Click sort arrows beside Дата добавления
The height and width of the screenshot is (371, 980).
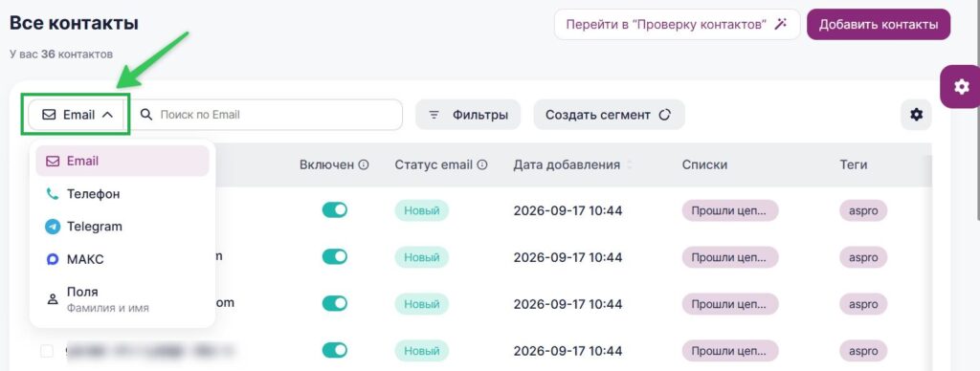tap(630, 164)
